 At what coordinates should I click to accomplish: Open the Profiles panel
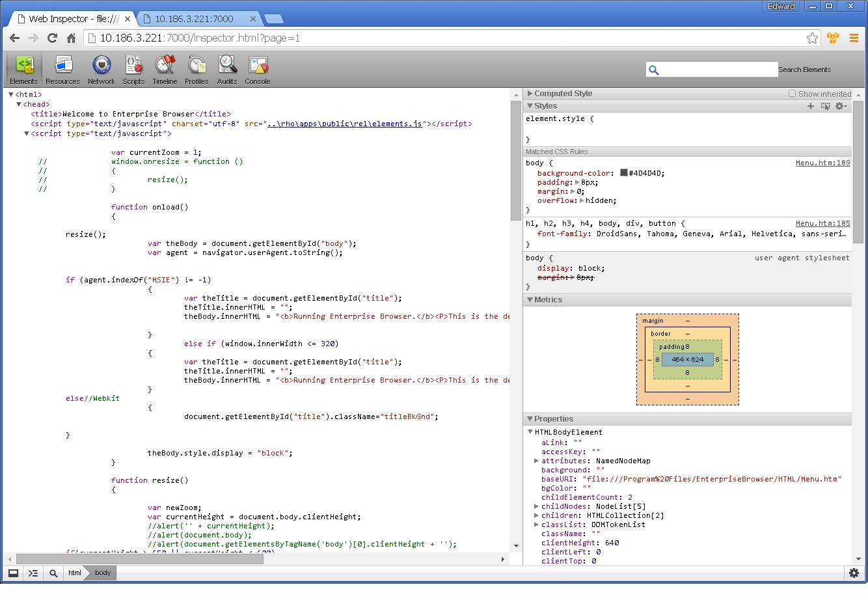[197, 70]
